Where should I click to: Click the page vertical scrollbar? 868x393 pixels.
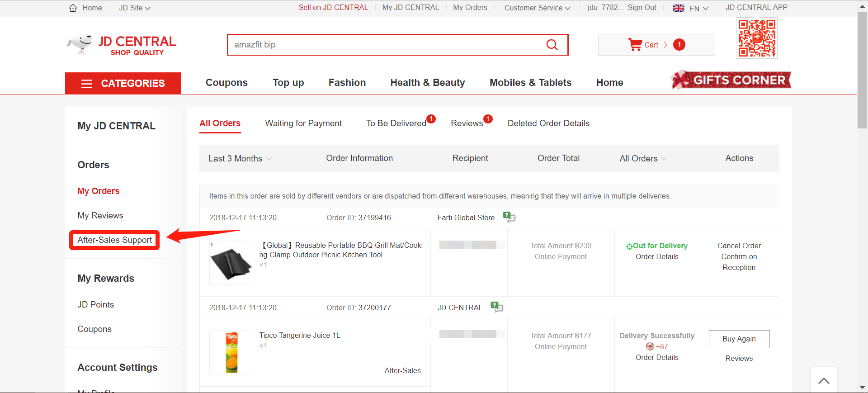(x=862, y=70)
